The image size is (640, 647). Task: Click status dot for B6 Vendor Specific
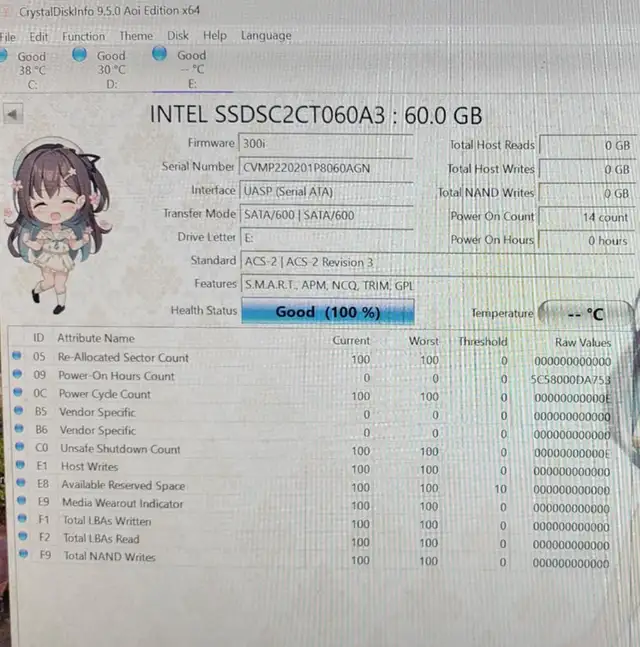point(19,428)
